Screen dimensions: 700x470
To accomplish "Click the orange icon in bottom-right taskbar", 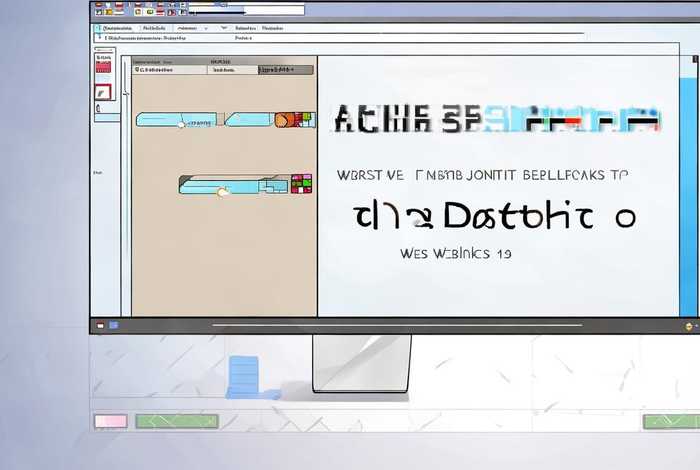I will click(x=687, y=326).
